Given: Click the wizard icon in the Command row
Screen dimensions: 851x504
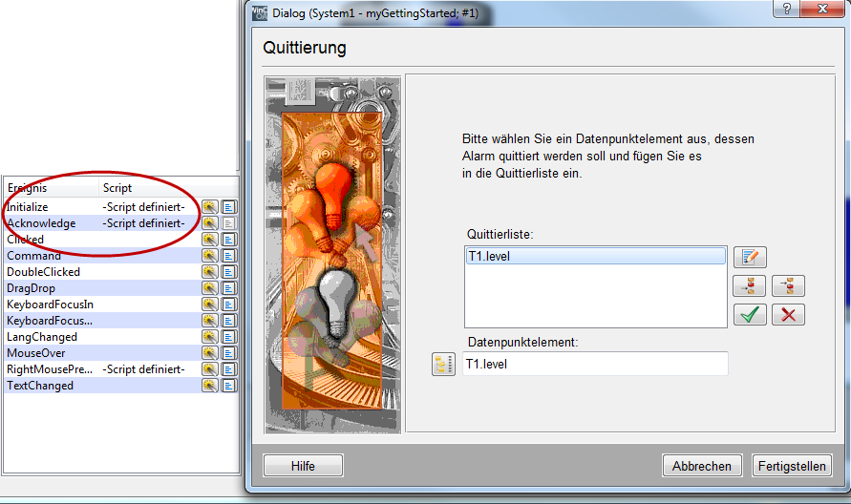Looking at the screenshot, I should pyautogui.click(x=209, y=256).
